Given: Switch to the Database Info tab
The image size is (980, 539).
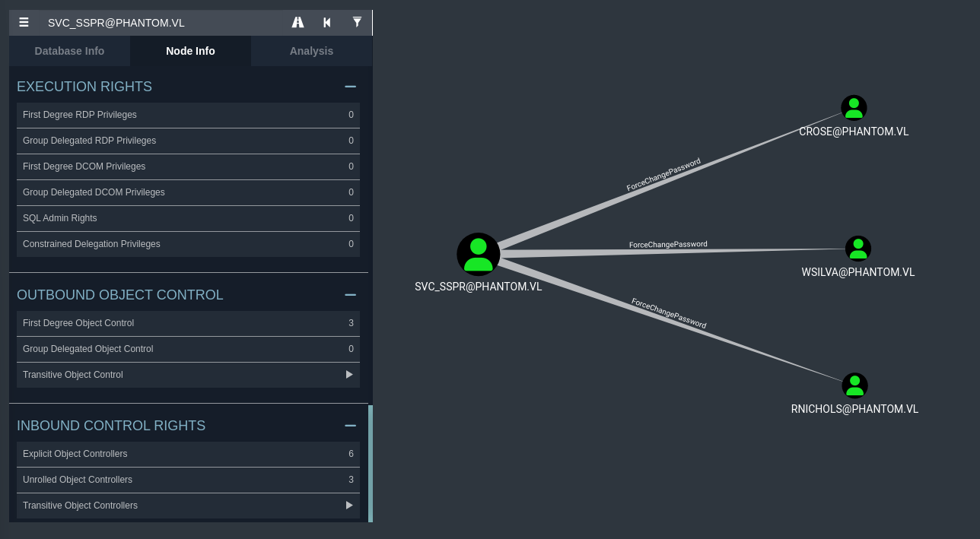Looking at the screenshot, I should (69, 51).
